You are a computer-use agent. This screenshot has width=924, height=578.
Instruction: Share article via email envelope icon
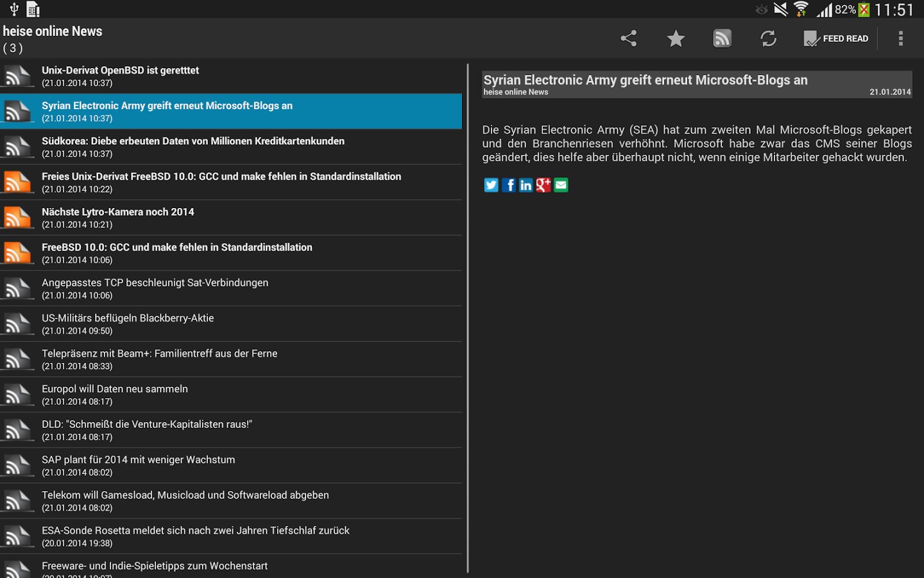point(561,185)
